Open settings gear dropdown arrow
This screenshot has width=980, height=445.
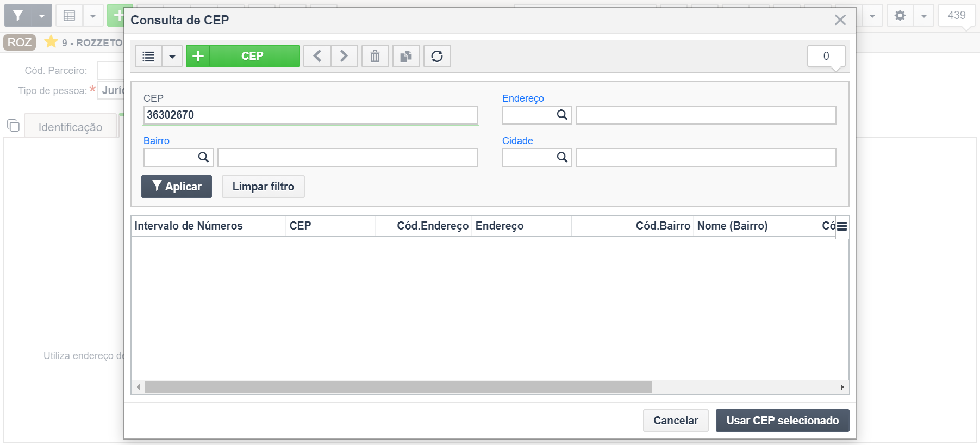[x=923, y=16]
